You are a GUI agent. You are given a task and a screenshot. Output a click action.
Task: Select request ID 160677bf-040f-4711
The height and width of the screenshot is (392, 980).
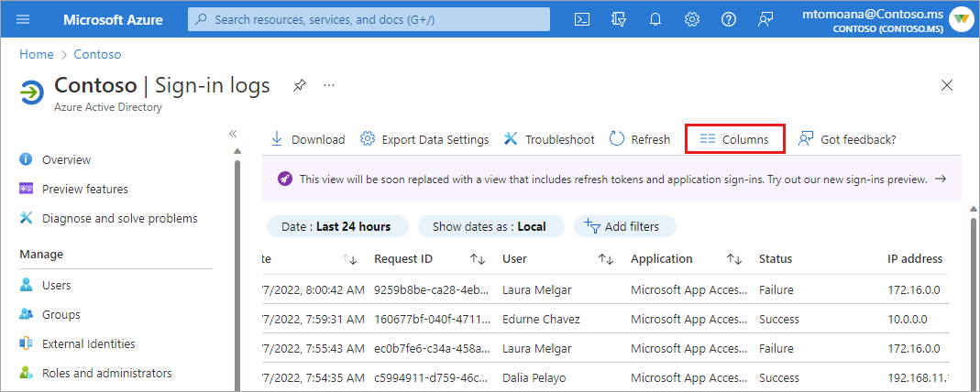(x=434, y=319)
